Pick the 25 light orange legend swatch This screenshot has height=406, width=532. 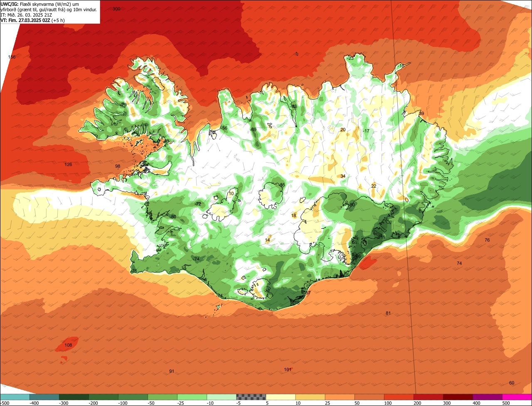(339, 397)
